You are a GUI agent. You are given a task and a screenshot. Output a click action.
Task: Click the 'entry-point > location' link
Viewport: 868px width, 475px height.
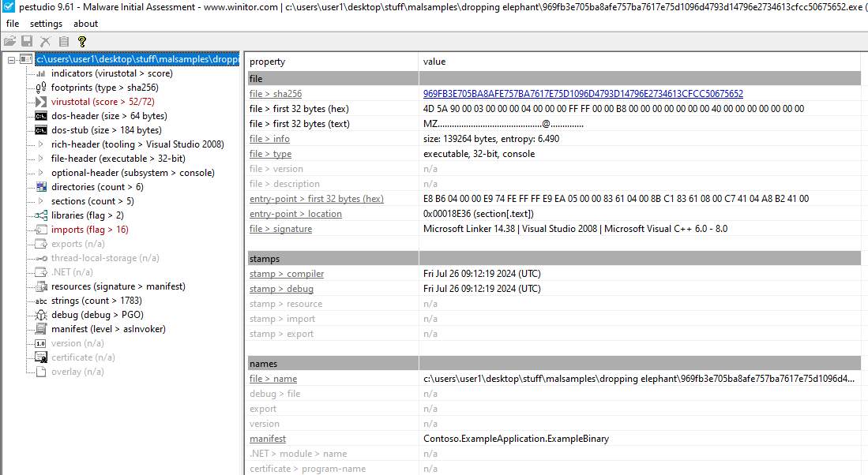point(295,214)
